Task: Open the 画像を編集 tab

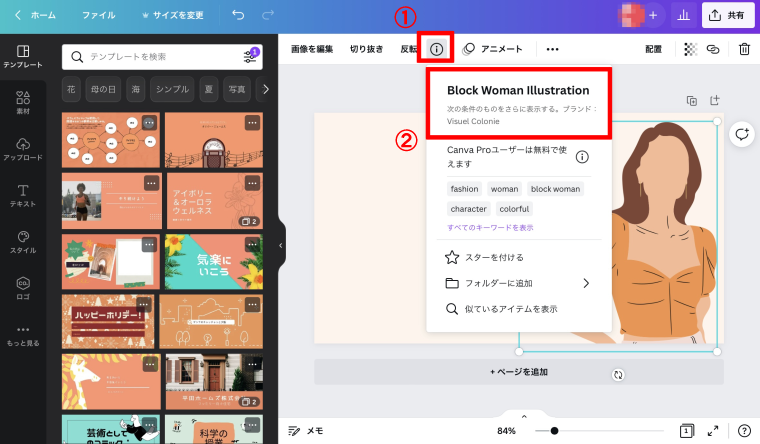Action: 312,48
